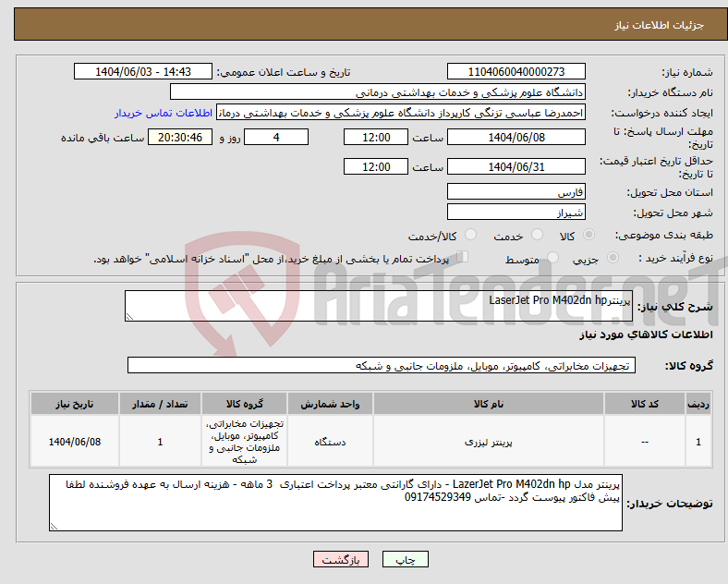Click the buyer organization name field
728x584 pixels.
tap(378, 91)
